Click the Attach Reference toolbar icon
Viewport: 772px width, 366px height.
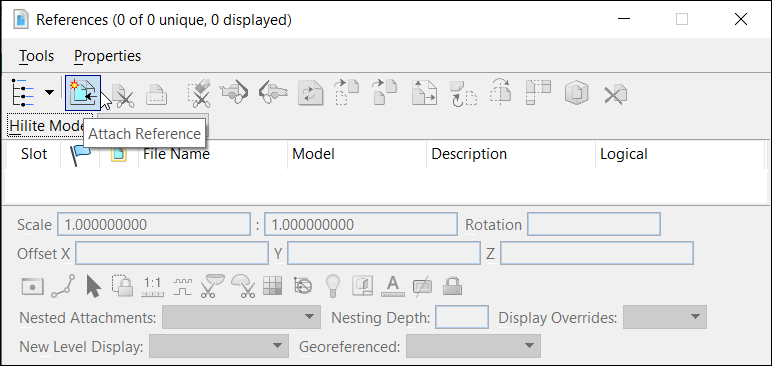click(83, 93)
